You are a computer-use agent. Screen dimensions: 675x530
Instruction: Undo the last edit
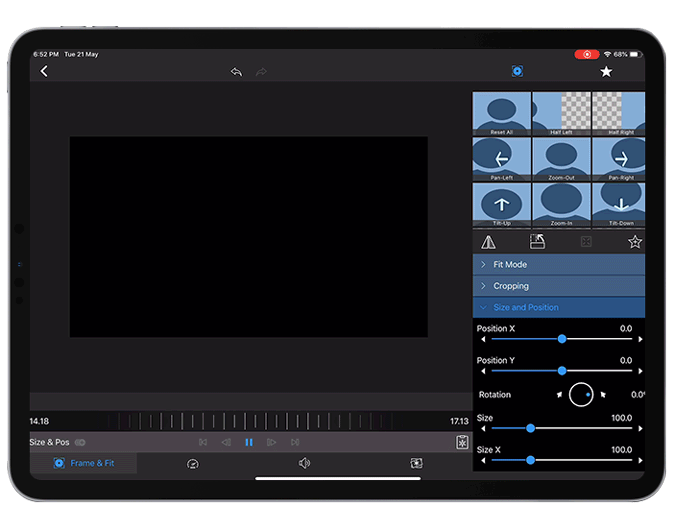tap(236, 71)
